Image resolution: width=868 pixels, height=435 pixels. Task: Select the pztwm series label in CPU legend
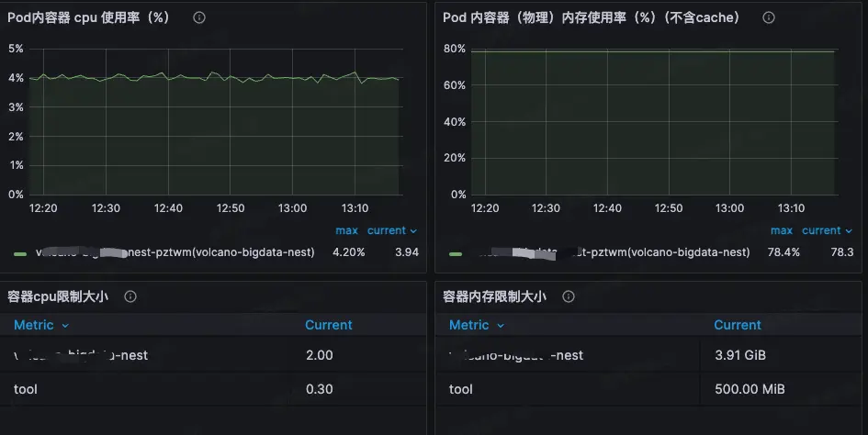pos(175,252)
